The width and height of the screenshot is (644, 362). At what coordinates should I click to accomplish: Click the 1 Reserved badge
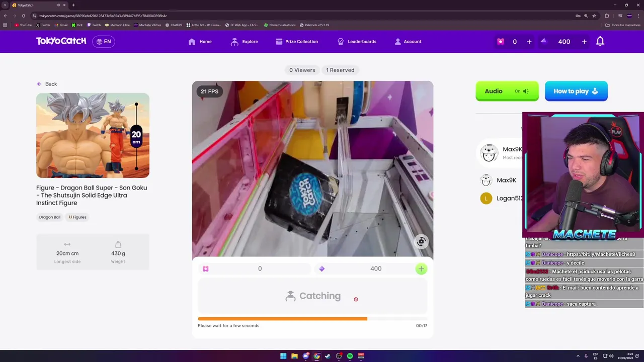tap(340, 70)
